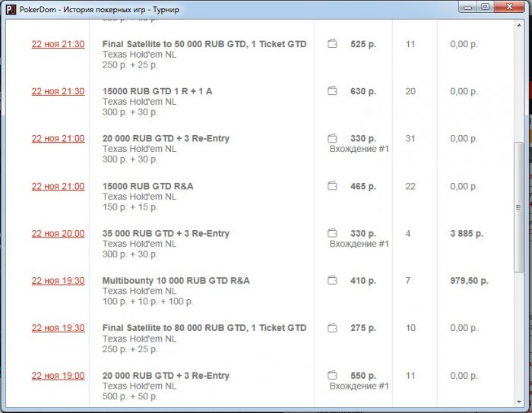Click wallet icon in the 525 р. row
This screenshot has width=532, height=413.
click(332, 44)
